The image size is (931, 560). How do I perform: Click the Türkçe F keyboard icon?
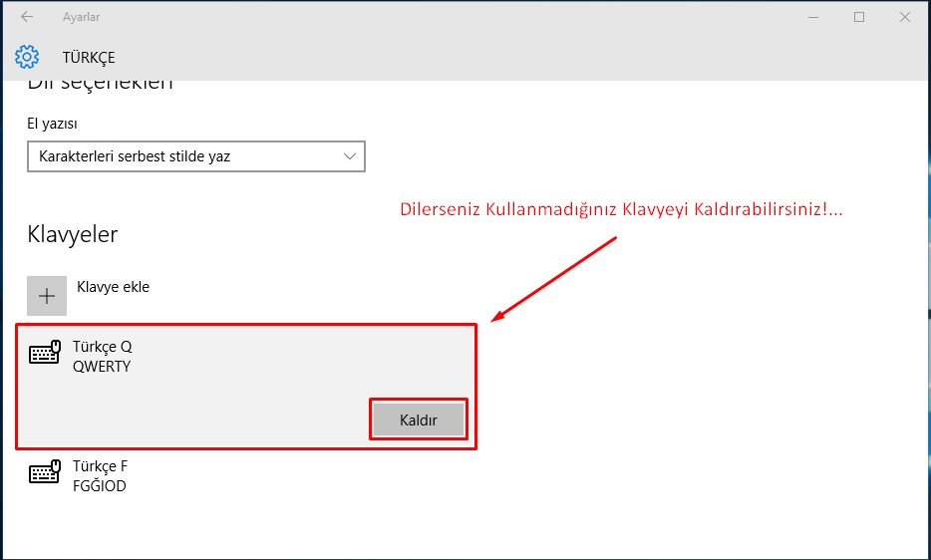point(45,474)
